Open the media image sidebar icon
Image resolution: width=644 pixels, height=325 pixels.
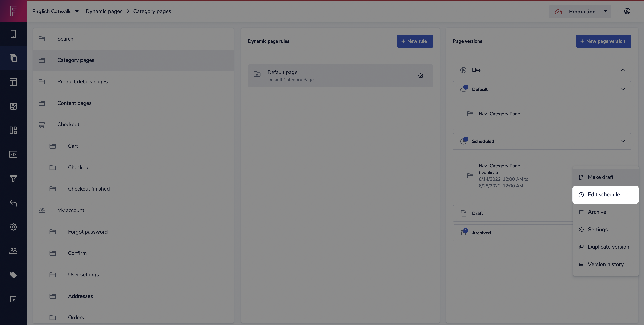pos(13,106)
